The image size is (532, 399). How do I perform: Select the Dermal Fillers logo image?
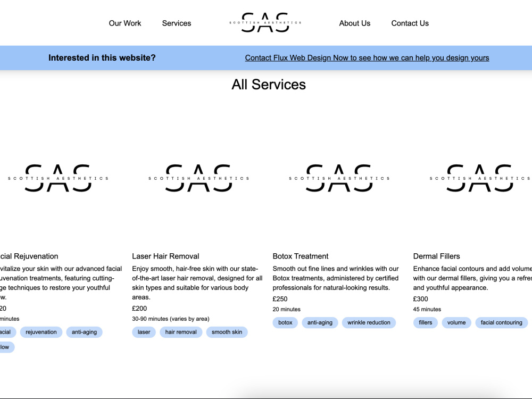tap(480, 178)
